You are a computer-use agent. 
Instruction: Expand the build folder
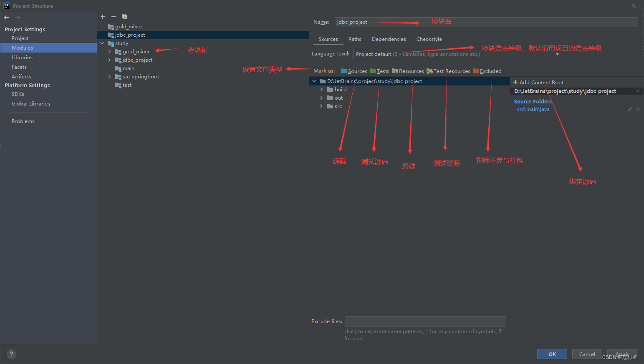click(x=321, y=89)
